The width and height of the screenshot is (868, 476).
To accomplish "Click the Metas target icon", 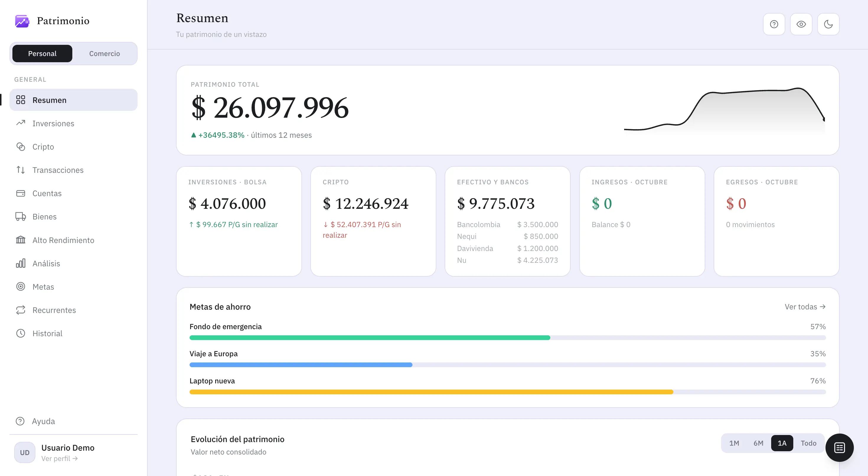I will point(21,286).
